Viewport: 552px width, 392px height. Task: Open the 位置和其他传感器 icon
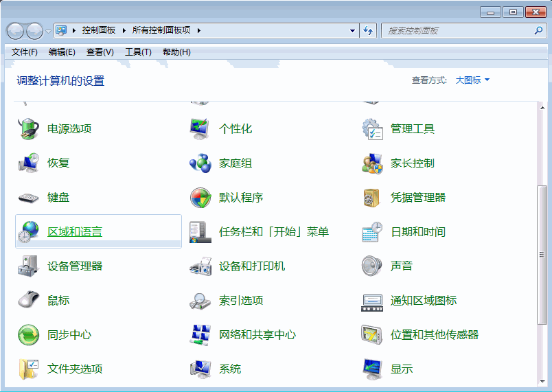(x=372, y=334)
